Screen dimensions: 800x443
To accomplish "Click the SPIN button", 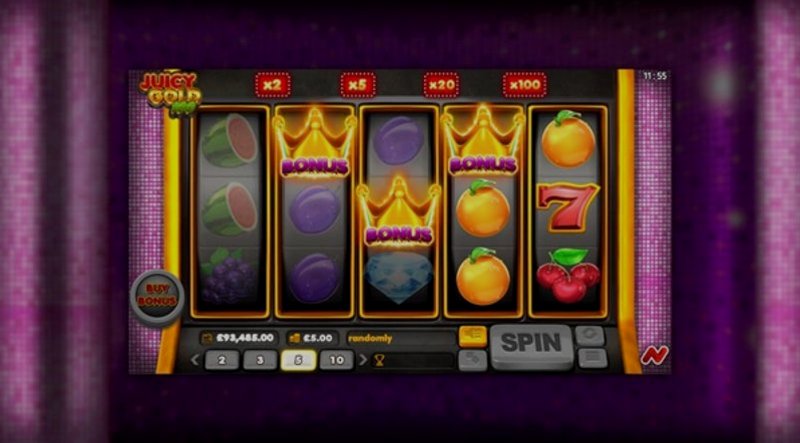I will click(x=531, y=347).
